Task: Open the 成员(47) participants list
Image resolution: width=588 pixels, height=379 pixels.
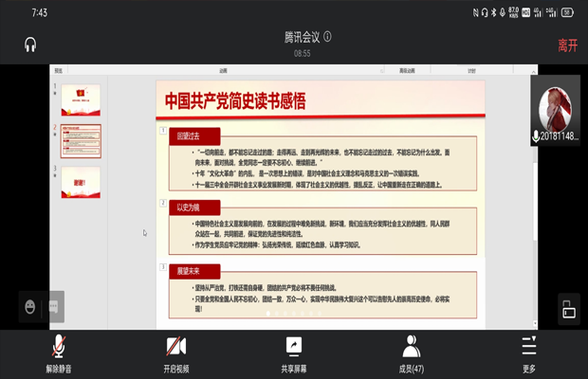Action: click(411, 353)
